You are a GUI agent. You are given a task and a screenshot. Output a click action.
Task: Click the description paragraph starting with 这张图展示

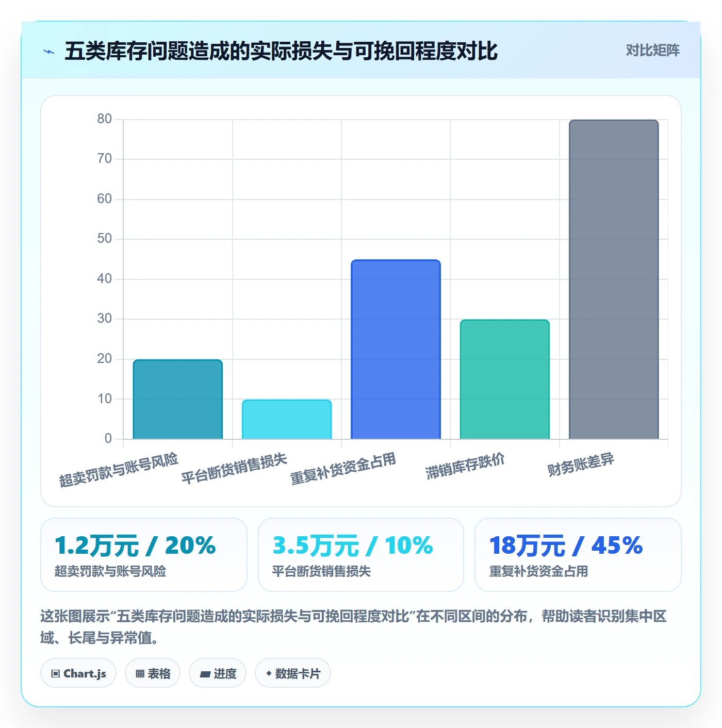tap(354, 627)
